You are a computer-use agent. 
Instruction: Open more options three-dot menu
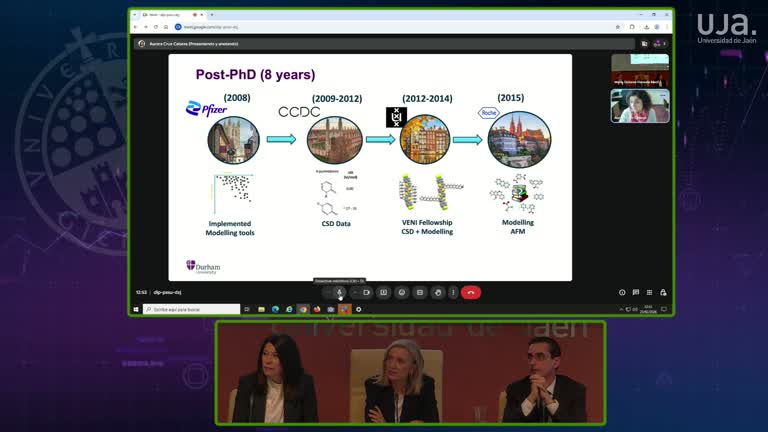[453, 292]
